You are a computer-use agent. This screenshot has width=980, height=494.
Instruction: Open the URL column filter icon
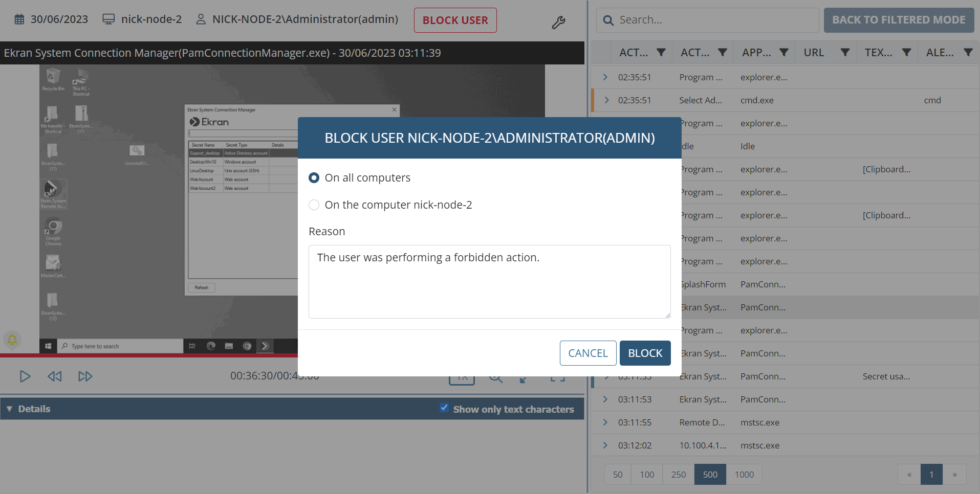(x=845, y=53)
